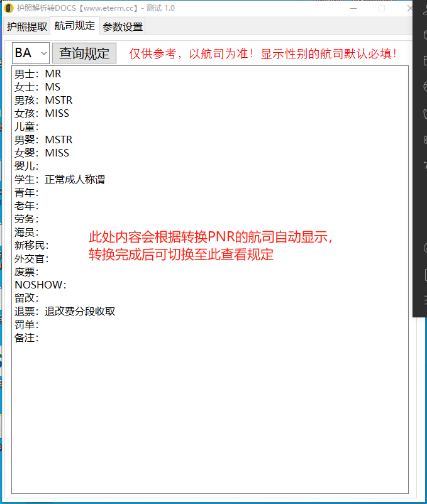Screen dimensions: 427x504
Task: Click the 婴儿: line
Action: point(26,166)
